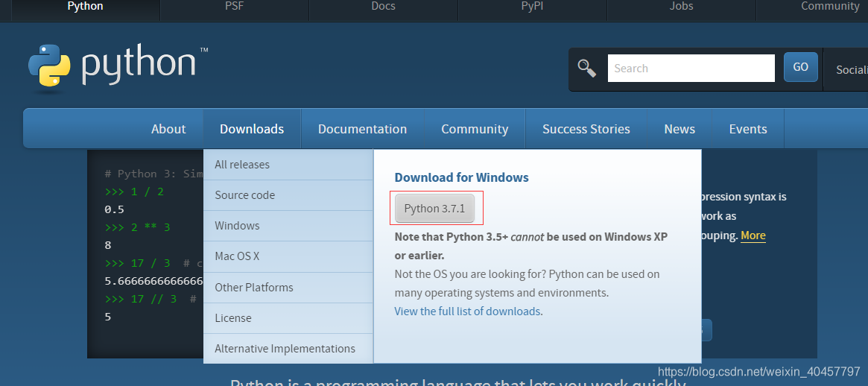
Task: Focus the Search input field
Action: click(x=691, y=68)
